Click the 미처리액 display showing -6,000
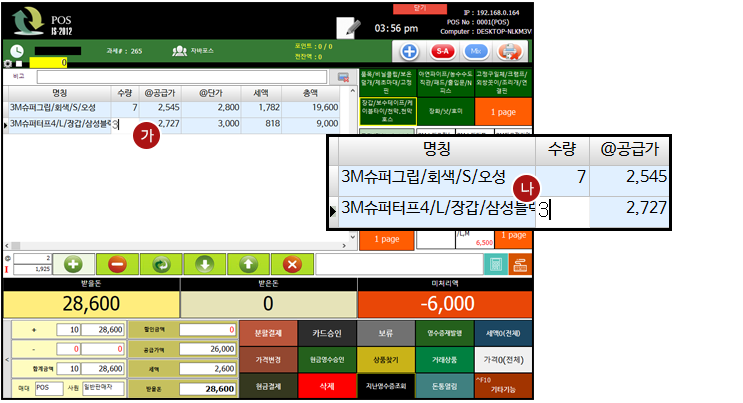 tap(445, 303)
